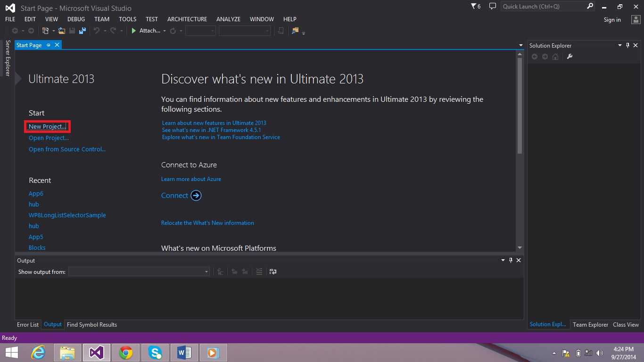
Task: Toggle auto-hide pin on Output panel
Action: pos(511,260)
